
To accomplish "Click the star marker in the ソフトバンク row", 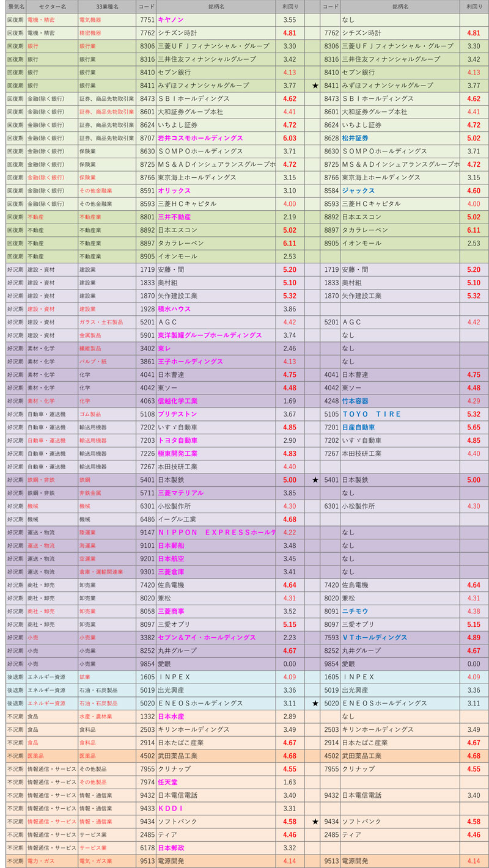I will pyautogui.click(x=315, y=822).
